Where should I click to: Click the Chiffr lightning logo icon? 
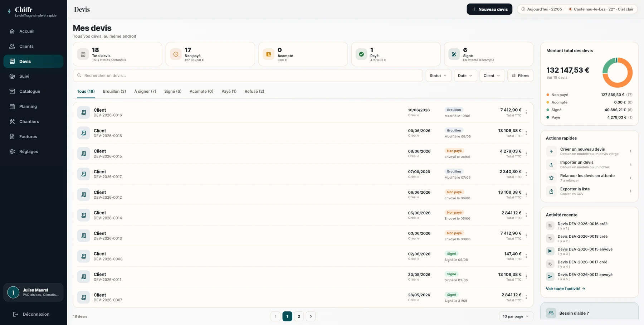pyautogui.click(x=9, y=11)
